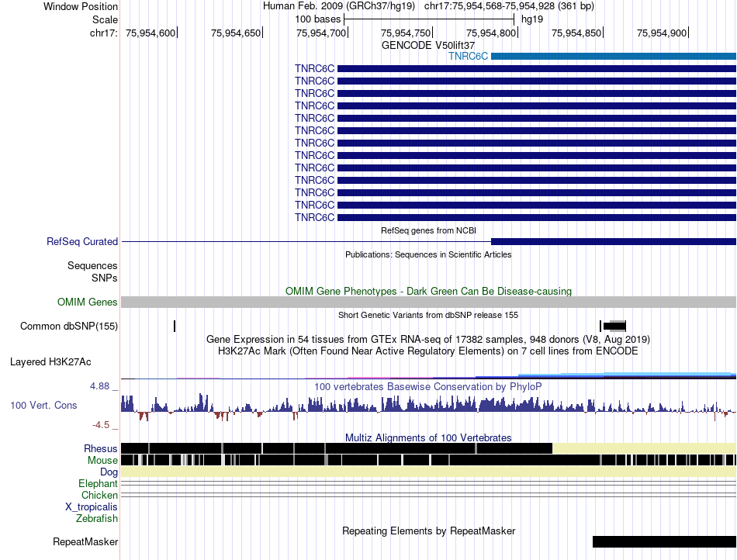The width and height of the screenshot is (737, 560).
Task: Click the Mouse species label
Action: point(102,461)
